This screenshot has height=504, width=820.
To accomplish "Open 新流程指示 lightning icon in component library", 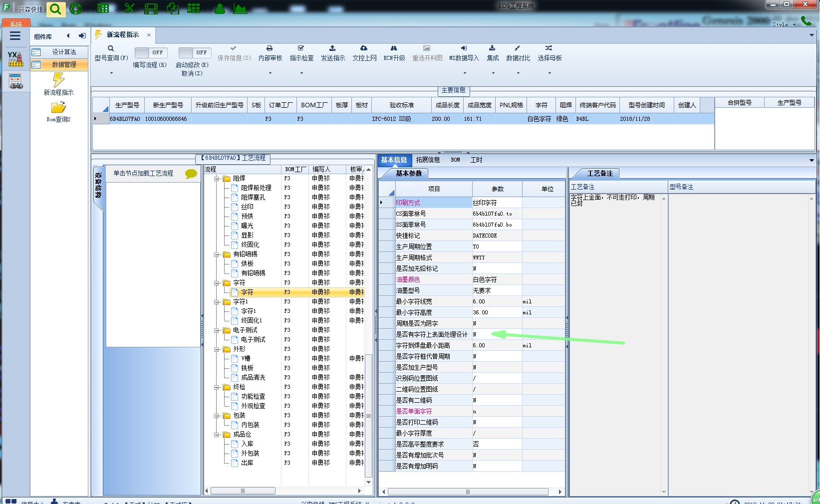I will [58, 80].
